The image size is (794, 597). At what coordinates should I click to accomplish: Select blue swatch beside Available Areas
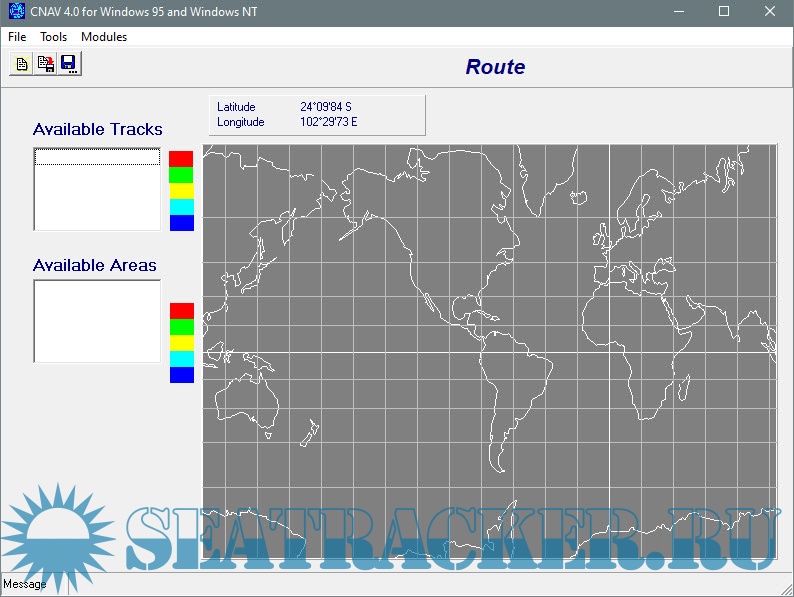pos(181,375)
